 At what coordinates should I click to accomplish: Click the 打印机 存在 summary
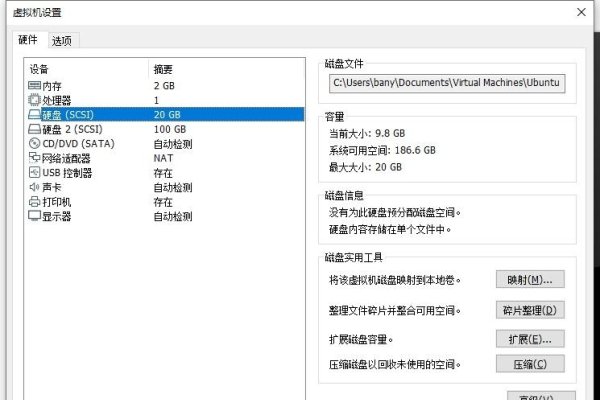(x=163, y=202)
